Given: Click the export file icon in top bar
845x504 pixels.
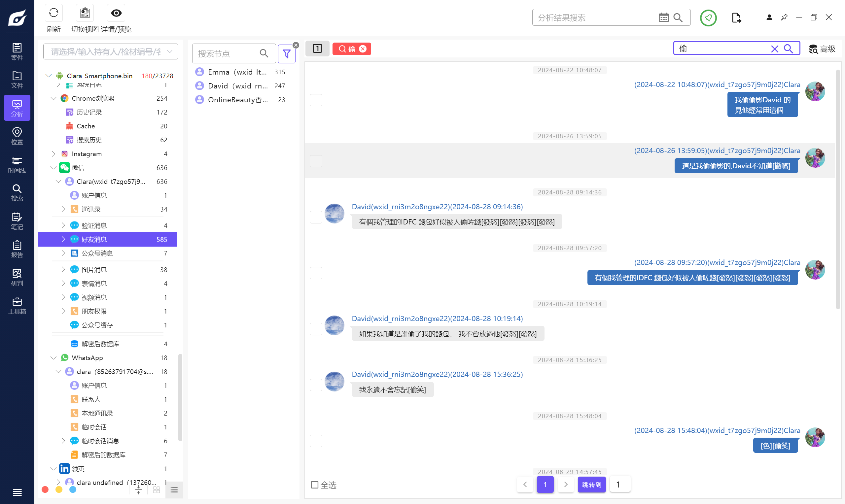Looking at the screenshot, I should (736, 18).
